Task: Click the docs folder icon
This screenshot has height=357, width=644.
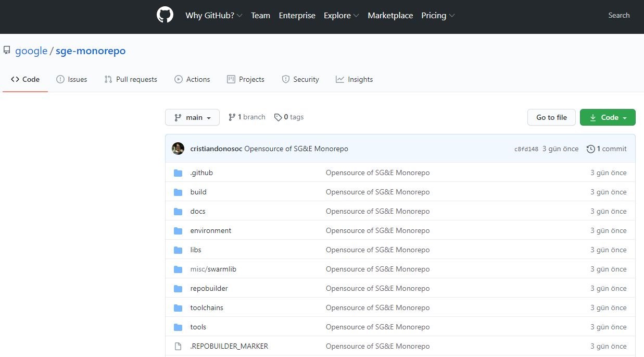Action: pyautogui.click(x=178, y=211)
